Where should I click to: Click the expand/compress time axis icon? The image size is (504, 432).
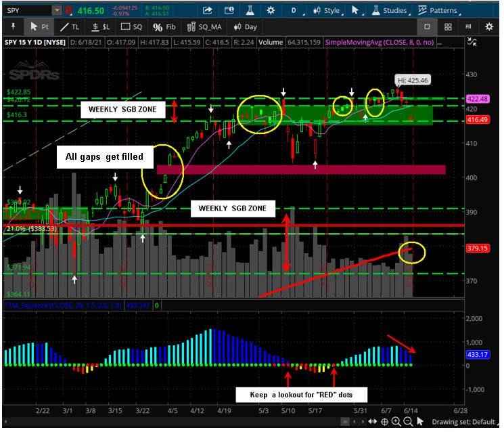coord(373,421)
